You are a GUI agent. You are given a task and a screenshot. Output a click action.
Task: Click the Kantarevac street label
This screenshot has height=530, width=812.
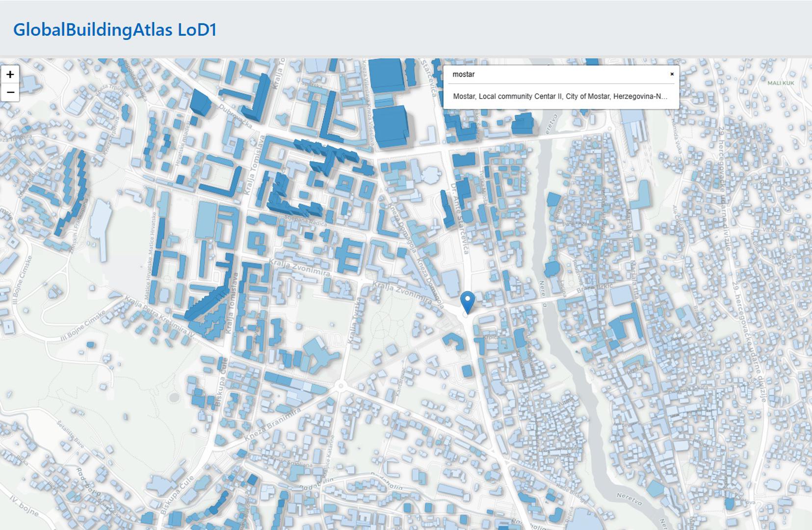tap(400, 383)
